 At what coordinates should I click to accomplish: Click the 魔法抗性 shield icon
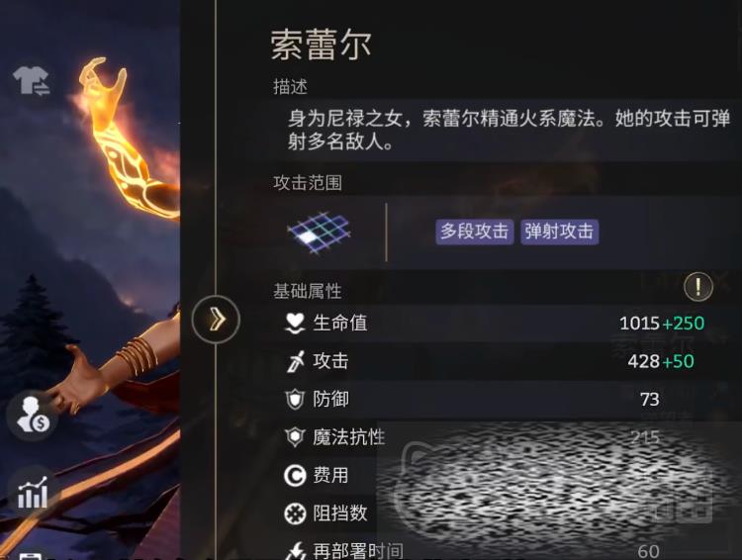click(x=295, y=437)
